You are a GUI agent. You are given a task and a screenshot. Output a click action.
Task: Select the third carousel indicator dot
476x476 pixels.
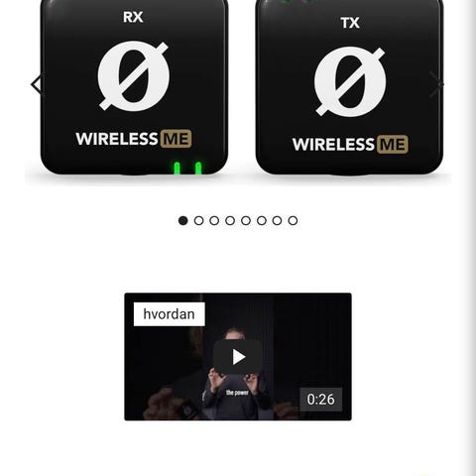pyautogui.click(x=214, y=220)
